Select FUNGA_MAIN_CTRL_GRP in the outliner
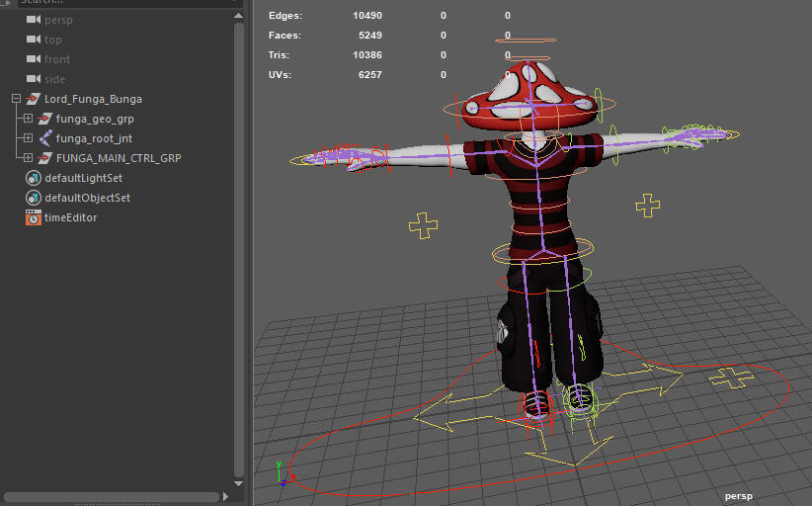Viewport: 812px width, 506px height. pos(118,158)
